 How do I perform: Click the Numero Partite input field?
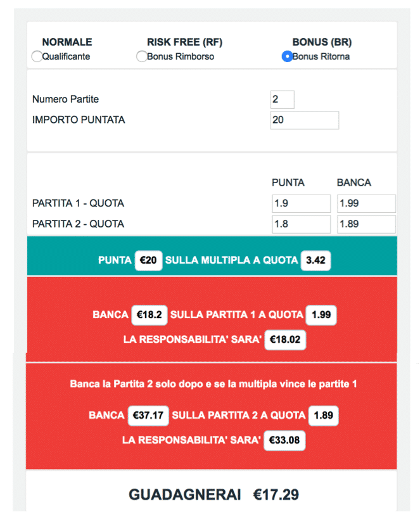pyautogui.click(x=283, y=99)
